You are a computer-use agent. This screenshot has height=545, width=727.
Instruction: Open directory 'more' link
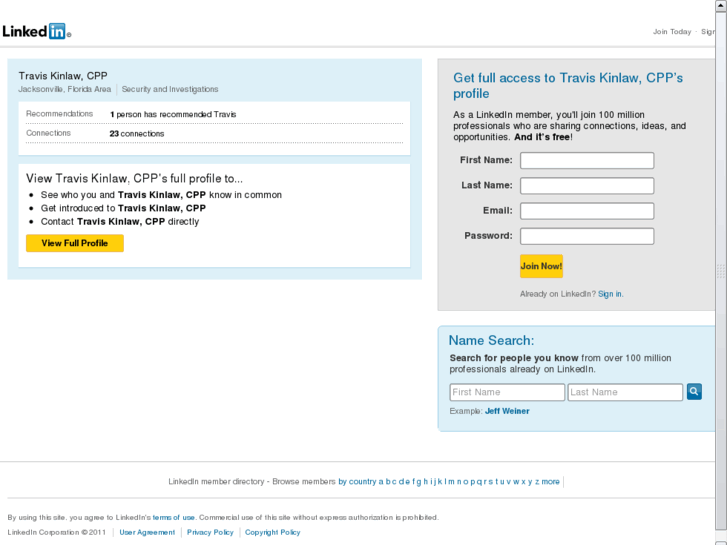pyautogui.click(x=550, y=481)
